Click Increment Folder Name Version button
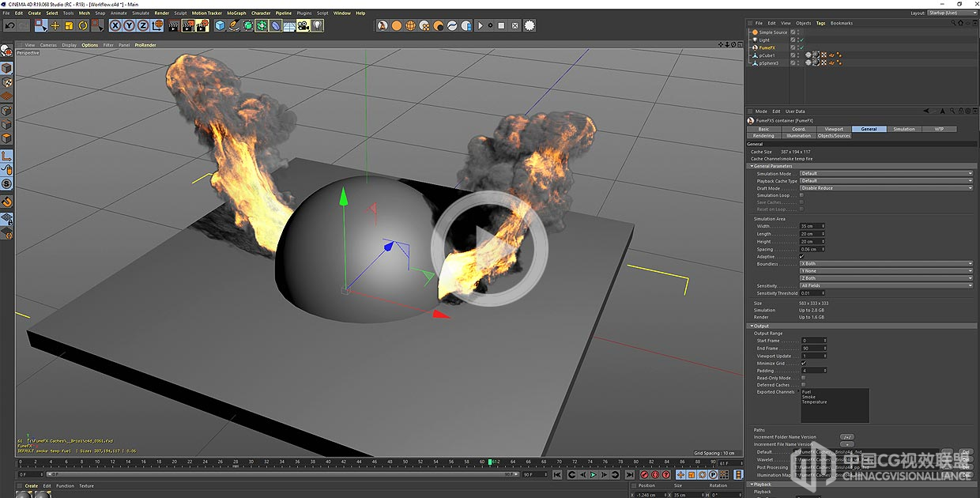Screen dimensions: 980x498 point(846,436)
